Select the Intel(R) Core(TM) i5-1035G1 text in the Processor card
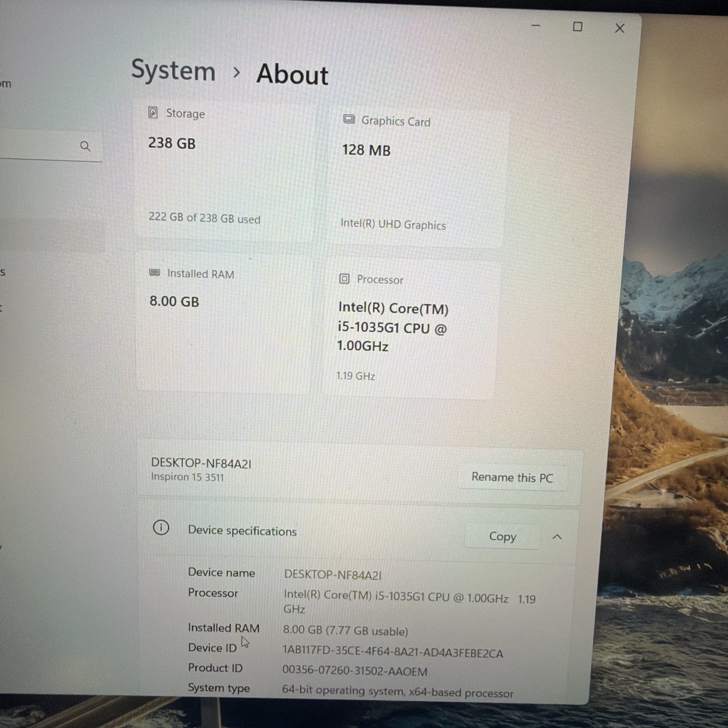 393,327
